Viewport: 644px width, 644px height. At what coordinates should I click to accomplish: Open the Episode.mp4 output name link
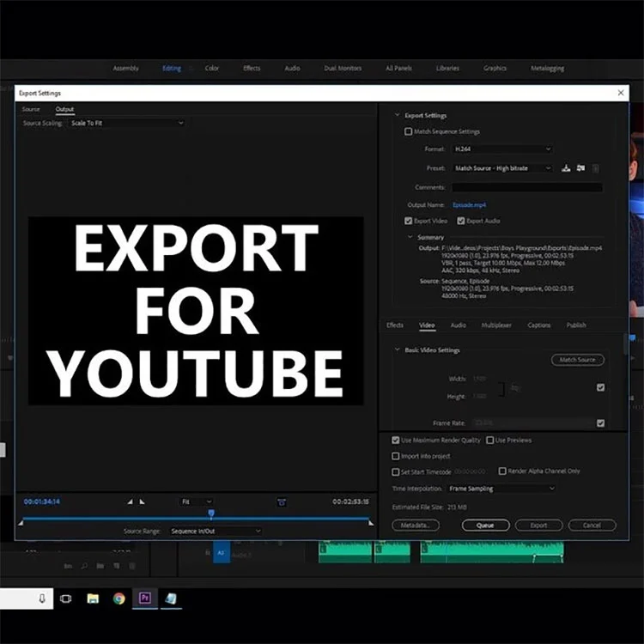(469, 205)
